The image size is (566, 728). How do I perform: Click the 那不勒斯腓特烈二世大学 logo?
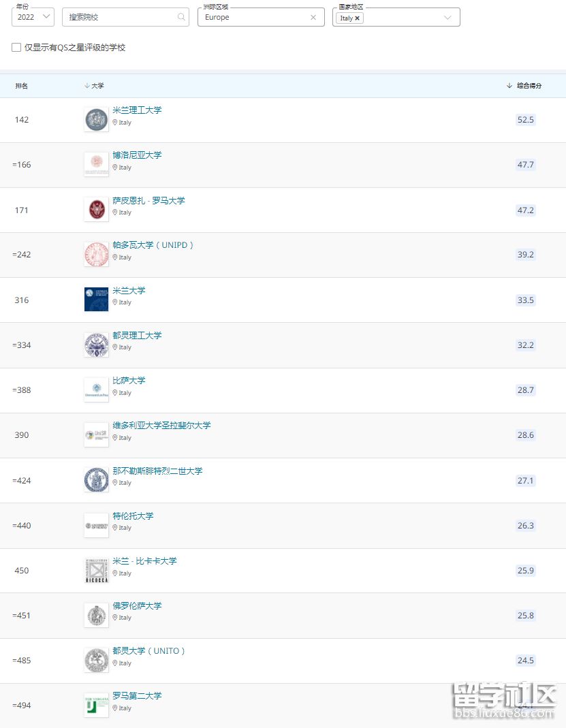click(96, 480)
